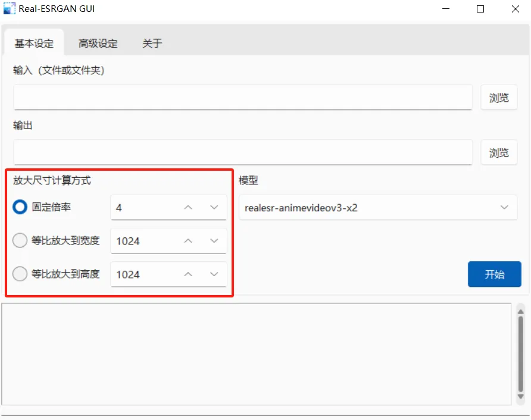Click the 输出 path field
Screen dimensions: 531x420
coord(243,152)
